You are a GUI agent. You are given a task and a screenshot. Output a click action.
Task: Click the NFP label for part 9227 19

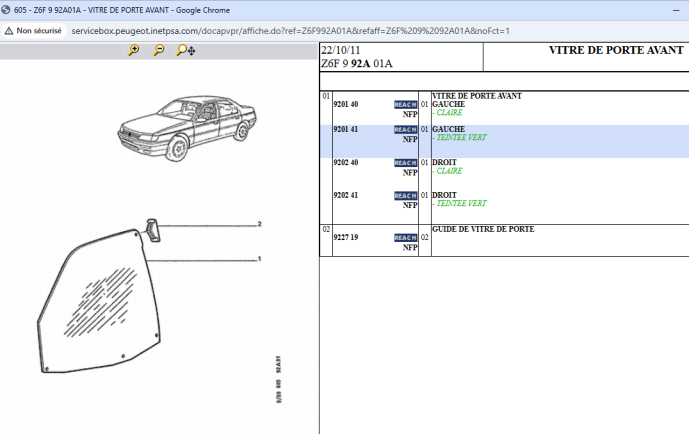tap(410, 248)
